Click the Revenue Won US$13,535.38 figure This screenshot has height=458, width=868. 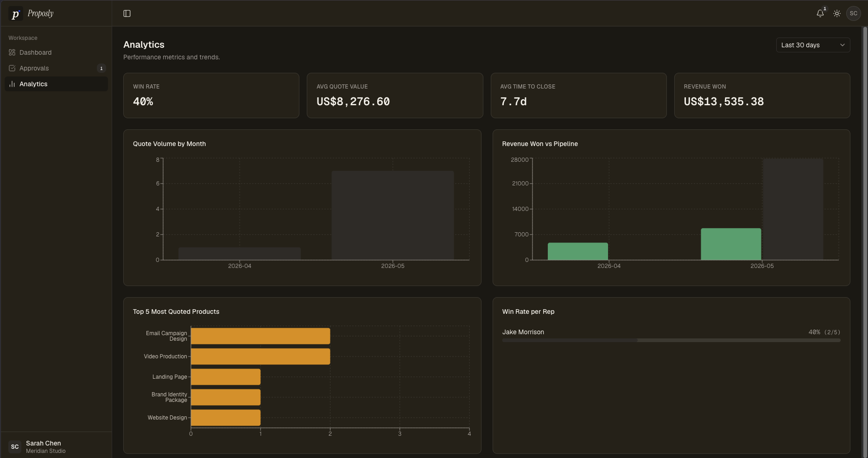pos(724,102)
